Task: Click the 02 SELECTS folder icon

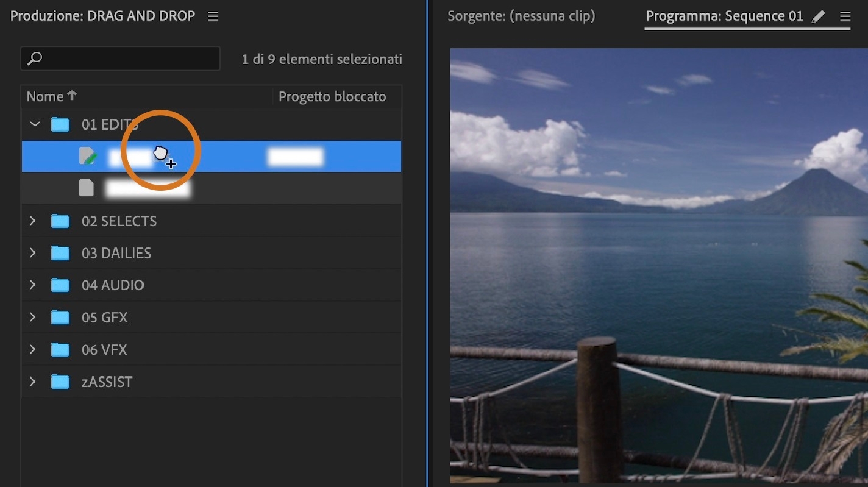Action: click(60, 221)
